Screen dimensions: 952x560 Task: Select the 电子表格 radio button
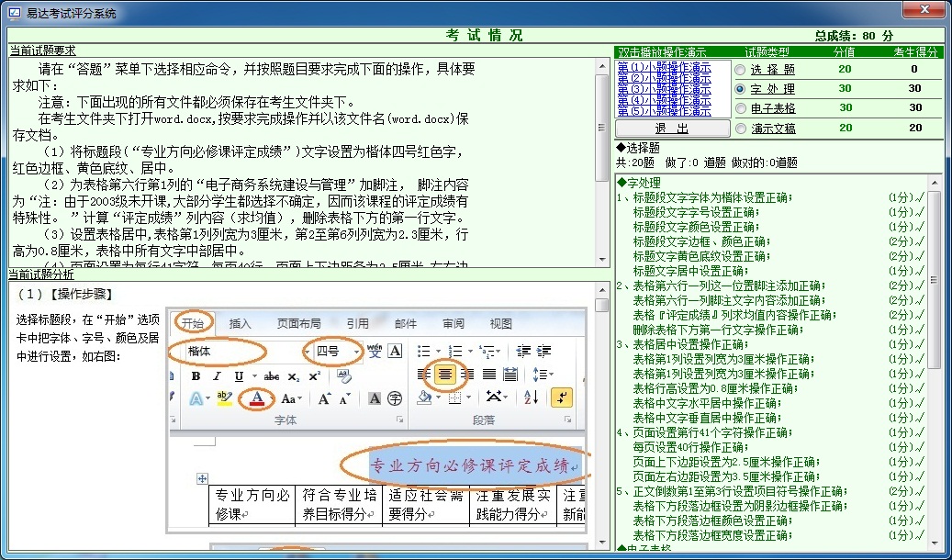740,108
